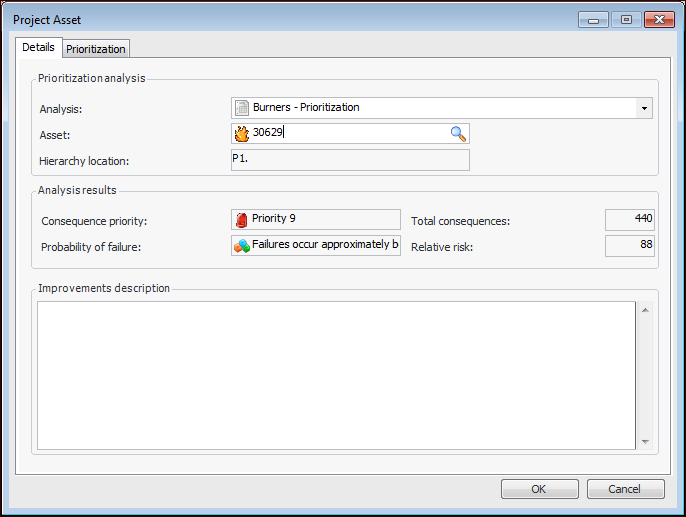
Task: Click the Prioritization analysis group heading
Action: tap(91, 78)
